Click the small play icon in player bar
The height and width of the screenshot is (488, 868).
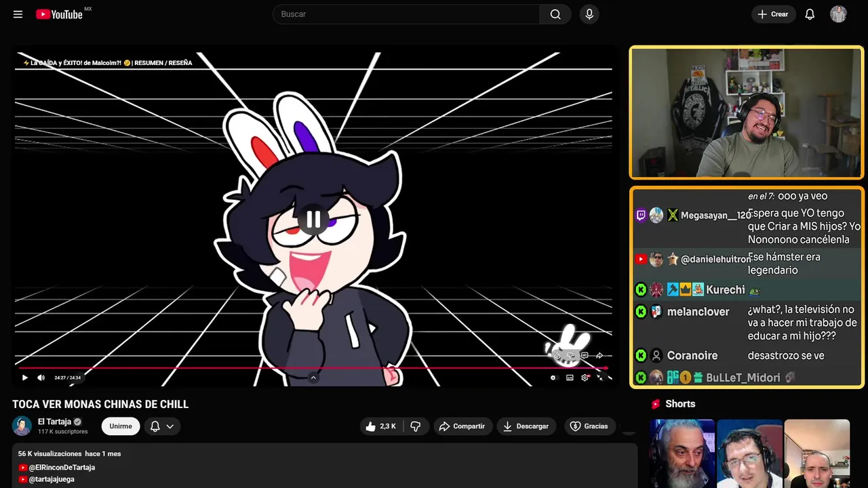pyautogui.click(x=25, y=378)
